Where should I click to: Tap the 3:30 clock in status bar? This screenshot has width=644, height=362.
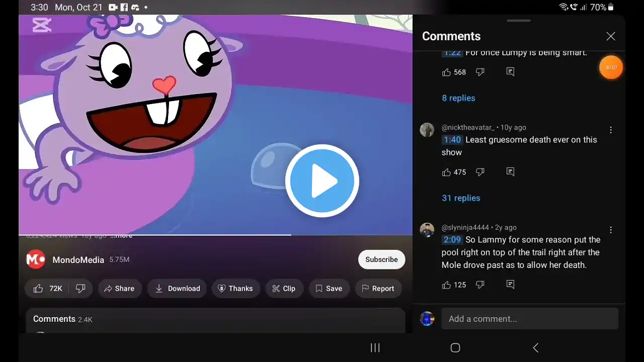[39, 8]
